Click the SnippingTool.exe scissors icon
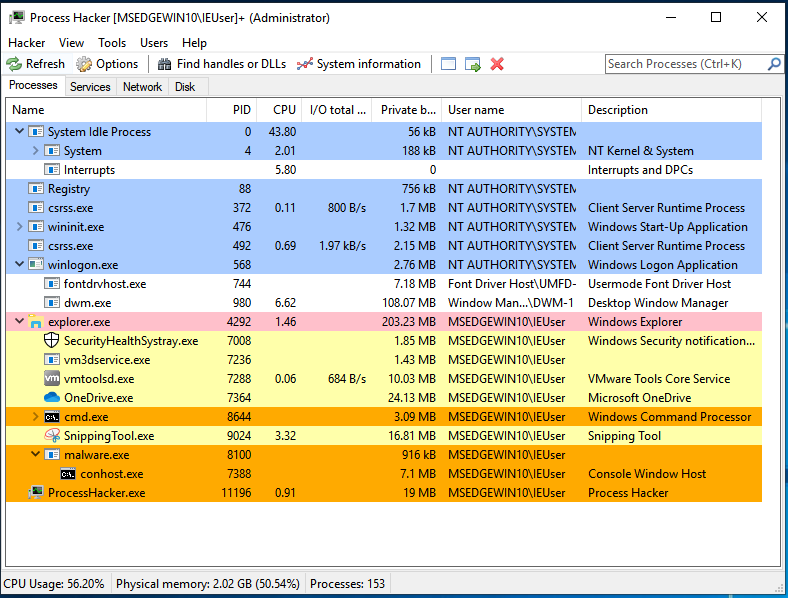This screenshot has height=598, width=788. 52,436
